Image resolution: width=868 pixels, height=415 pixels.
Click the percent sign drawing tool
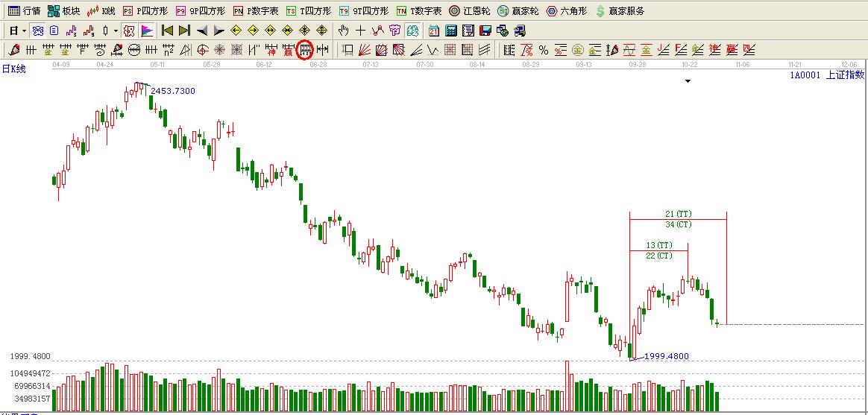pyautogui.click(x=544, y=50)
